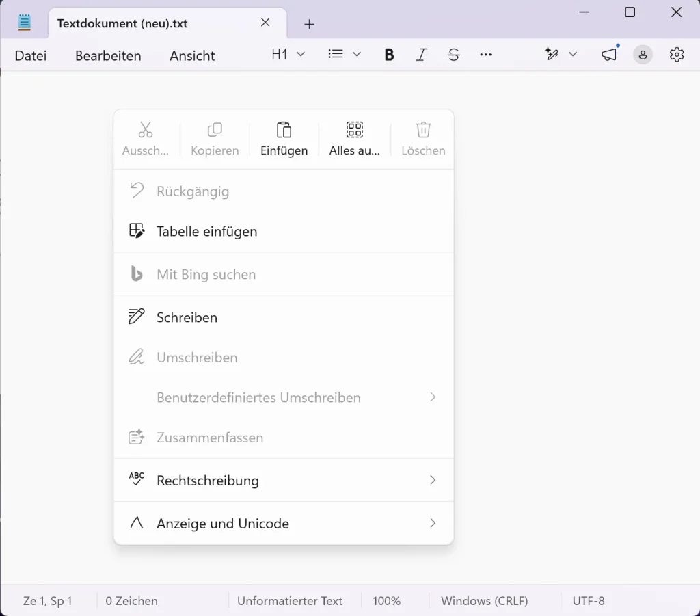The image size is (700, 616).
Task: Click Löschen trash icon in context menu
Action: coord(423,139)
